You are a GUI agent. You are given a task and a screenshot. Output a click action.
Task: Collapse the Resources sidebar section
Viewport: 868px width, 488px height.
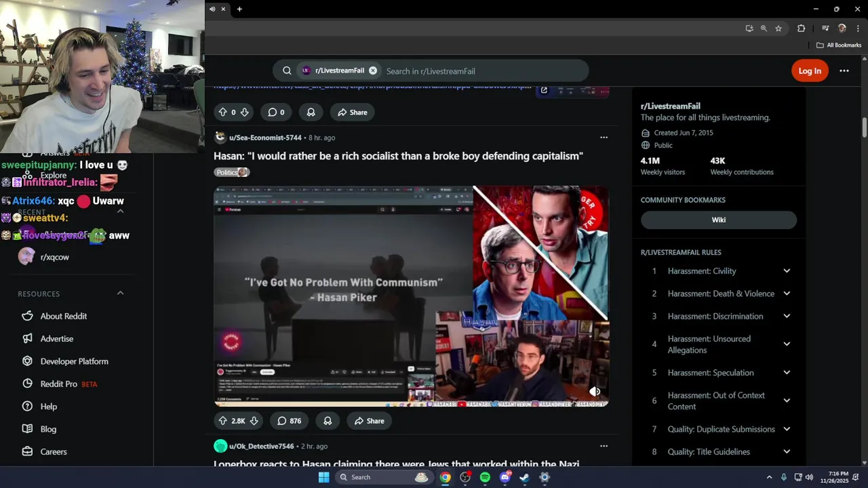(x=120, y=293)
